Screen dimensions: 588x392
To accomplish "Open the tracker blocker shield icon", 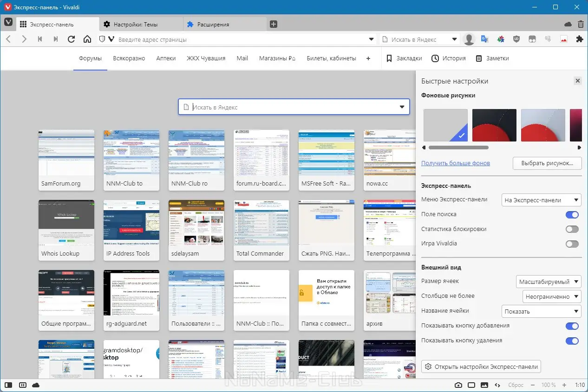I will click(x=102, y=39).
